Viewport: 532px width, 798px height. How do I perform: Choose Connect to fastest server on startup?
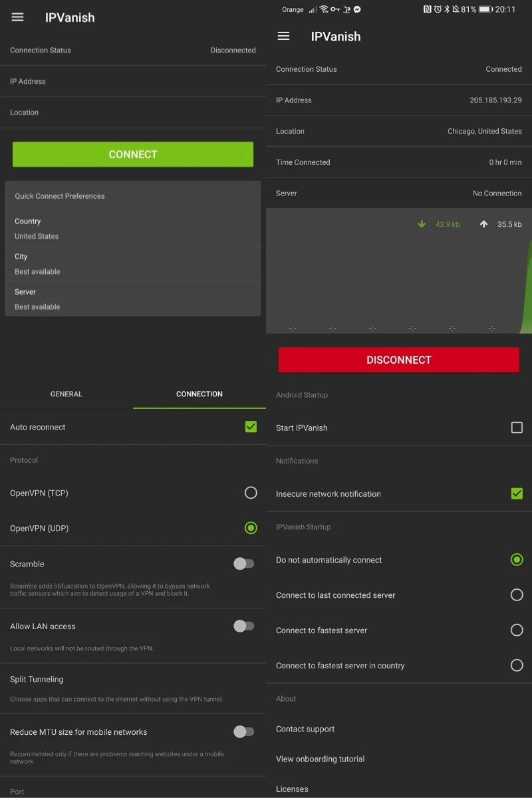[x=517, y=630]
